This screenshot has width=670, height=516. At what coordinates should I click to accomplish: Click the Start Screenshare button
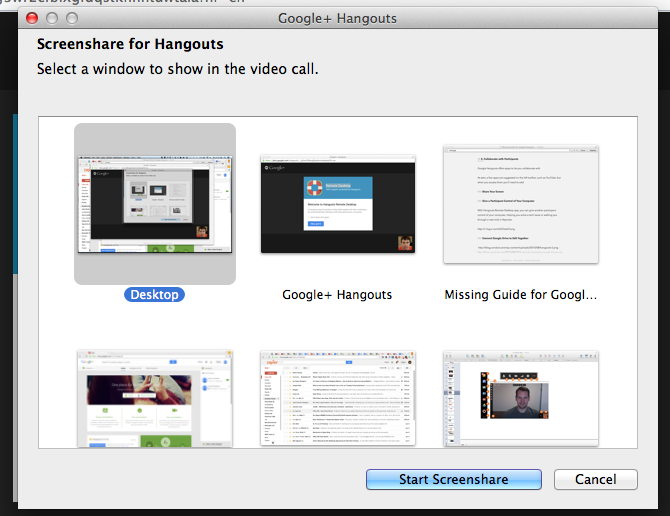pos(454,479)
